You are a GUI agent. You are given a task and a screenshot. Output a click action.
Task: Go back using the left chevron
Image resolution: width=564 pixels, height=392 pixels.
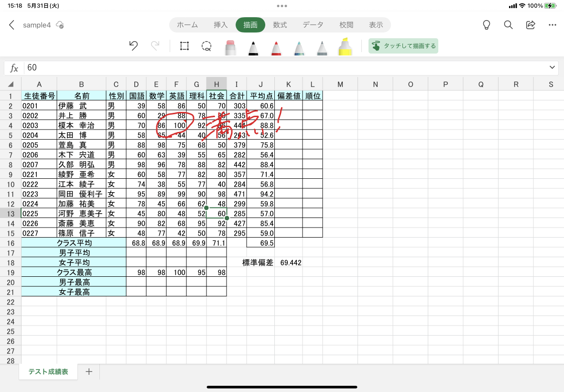coord(11,25)
